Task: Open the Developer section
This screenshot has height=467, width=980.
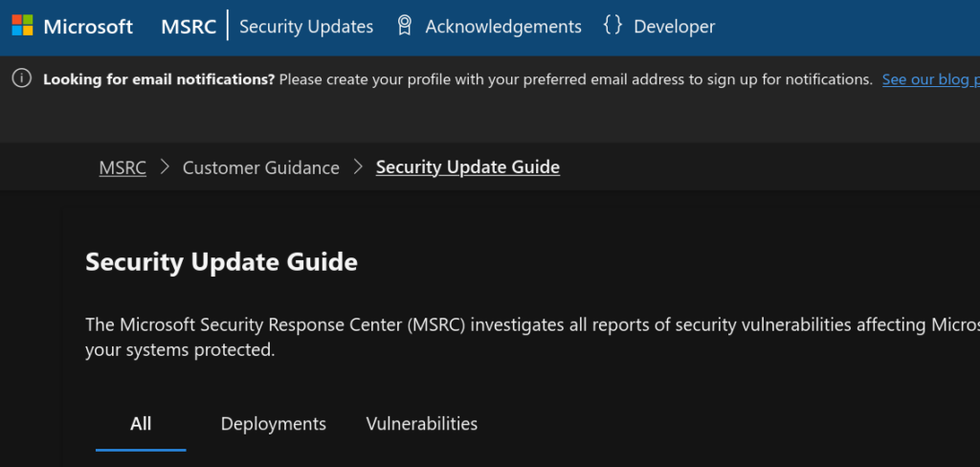Action: pyautogui.click(x=675, y=27)
